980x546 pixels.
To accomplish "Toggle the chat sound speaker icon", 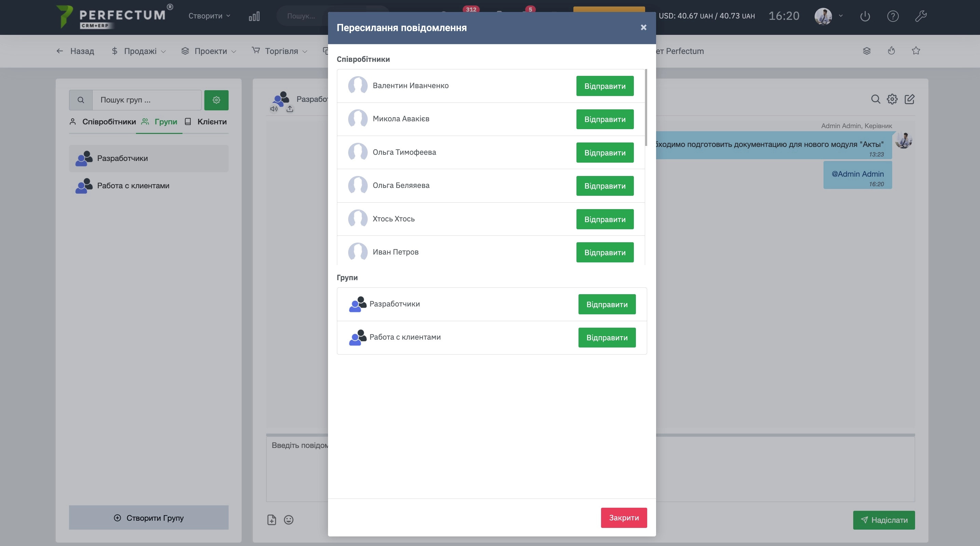I will (274, 109).
